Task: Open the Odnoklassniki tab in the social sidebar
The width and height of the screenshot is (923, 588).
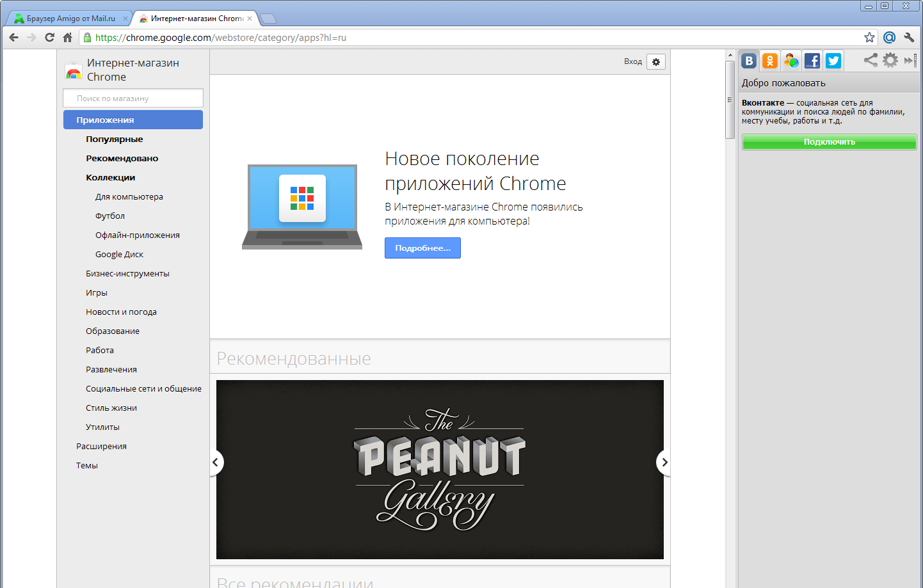Action: [x=770, y=61]
